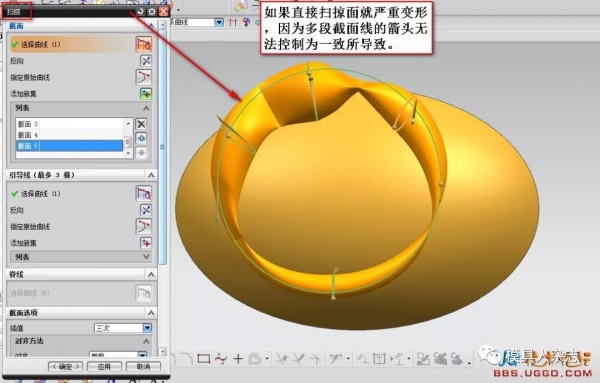Select the offset curve tool in bottom toolbar

pos(254,359)
